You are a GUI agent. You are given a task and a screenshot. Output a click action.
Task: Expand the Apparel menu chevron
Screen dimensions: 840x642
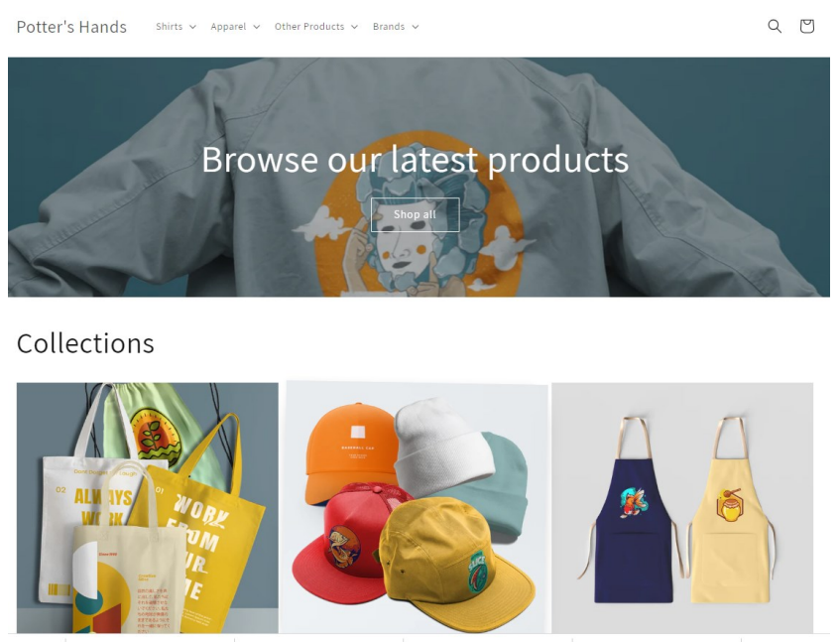pos(257,27)
